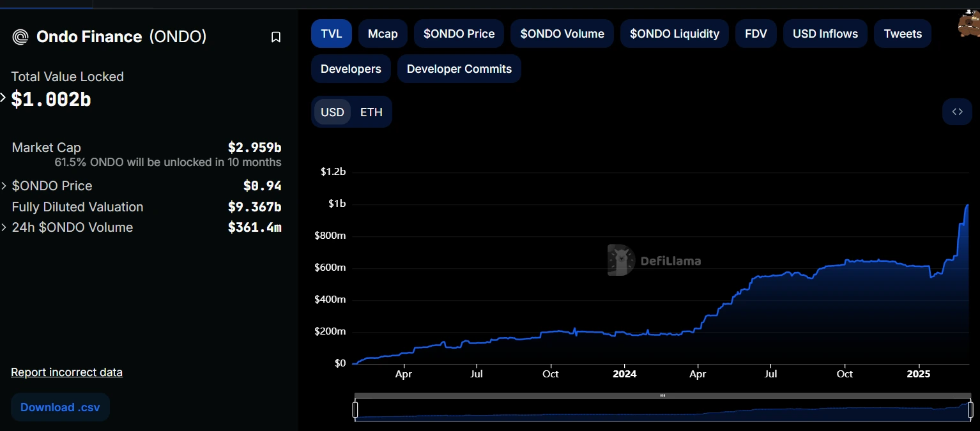Click the Market Cap value $2.959b

click(254, 147)
